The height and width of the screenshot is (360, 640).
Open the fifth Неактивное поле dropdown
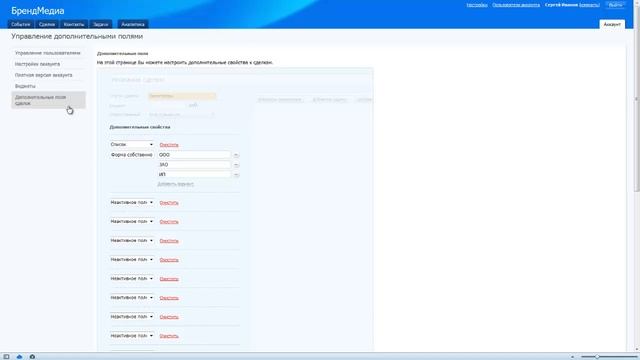point(131,278)
